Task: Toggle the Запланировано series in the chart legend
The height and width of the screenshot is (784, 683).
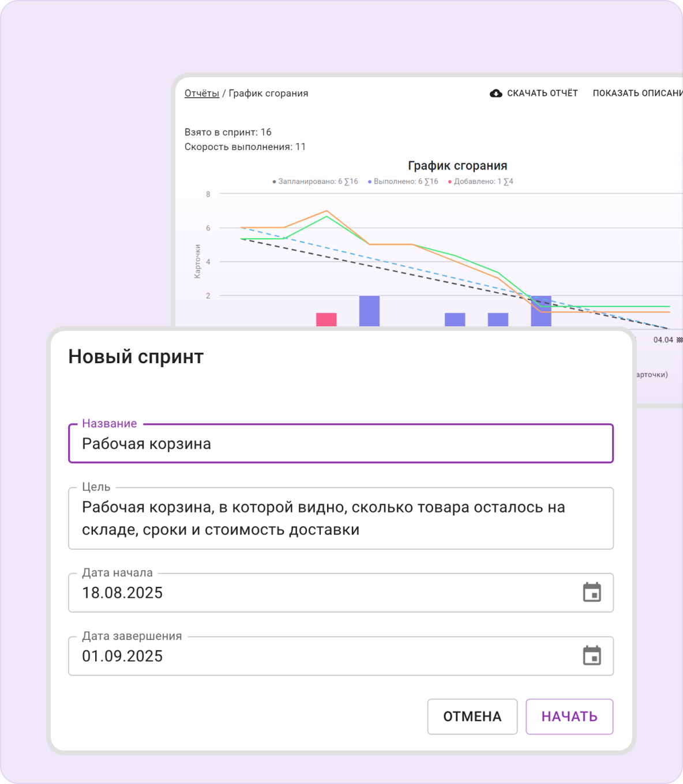Action: tap(315, 182)
